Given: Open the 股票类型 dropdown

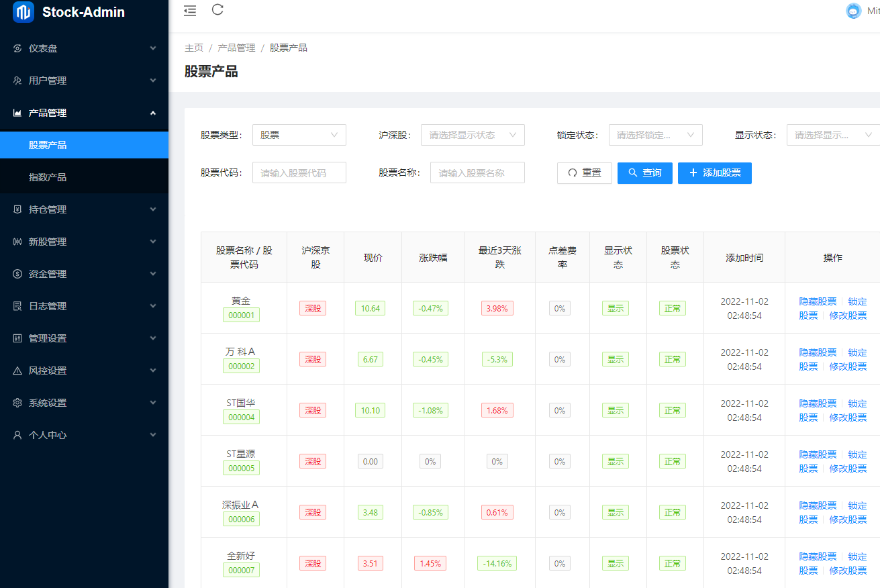Looking at the screenshot, I should 299,135.
